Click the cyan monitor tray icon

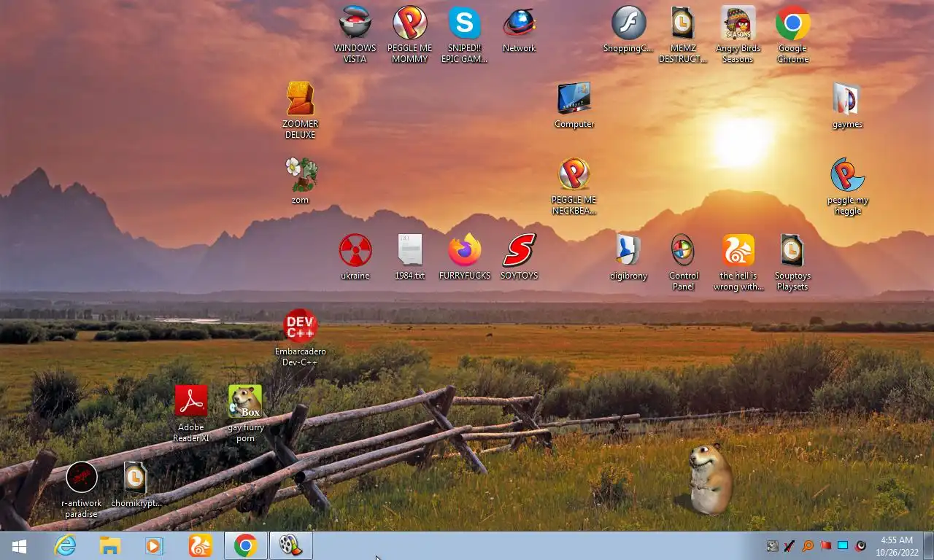tap(843, 545)
